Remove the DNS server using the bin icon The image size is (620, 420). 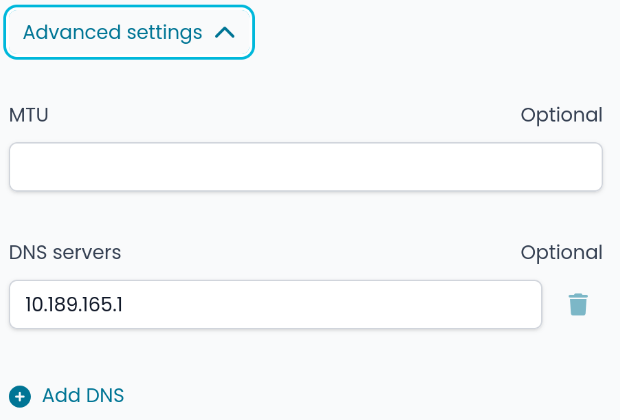point(578,305)
